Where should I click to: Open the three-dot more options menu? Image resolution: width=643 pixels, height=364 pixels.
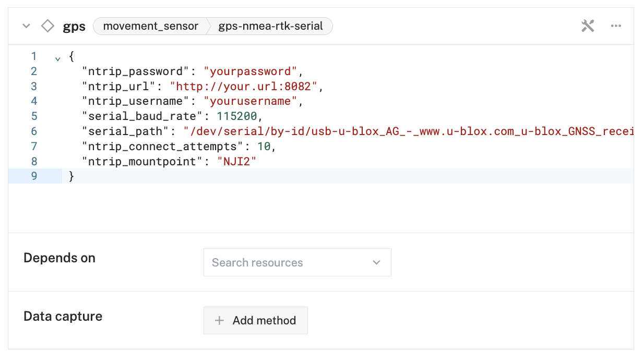(x=616, y=26)
